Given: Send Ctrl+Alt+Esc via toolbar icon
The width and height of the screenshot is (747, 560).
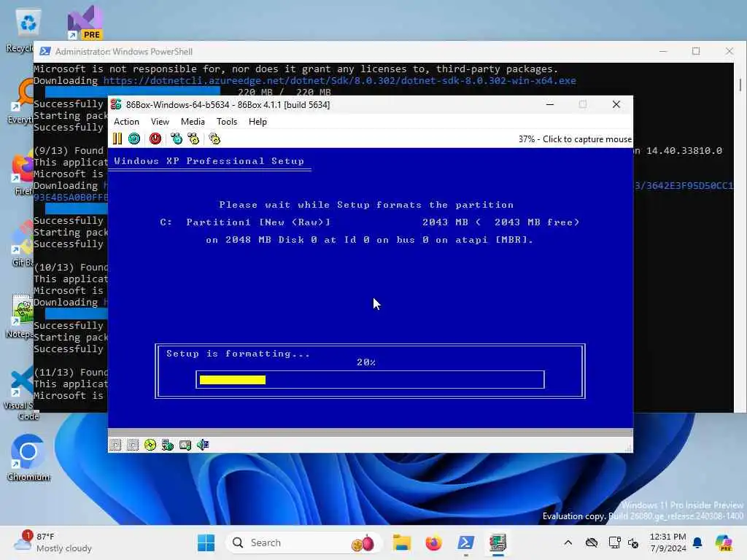Looking at the screenshot, I should [193, 139].
